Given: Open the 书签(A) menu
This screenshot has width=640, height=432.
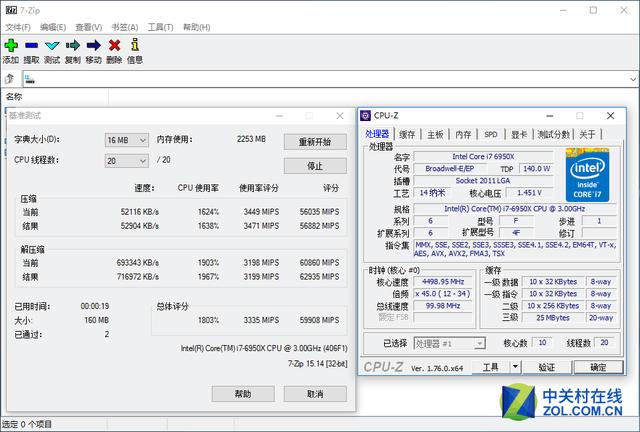Looking at the screenshot, I should [x=125, y=27].
